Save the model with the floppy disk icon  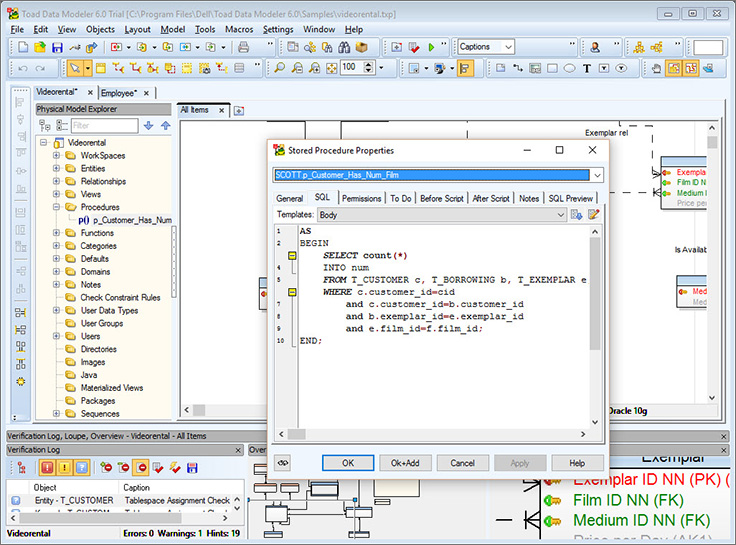(x=57, y=47)
